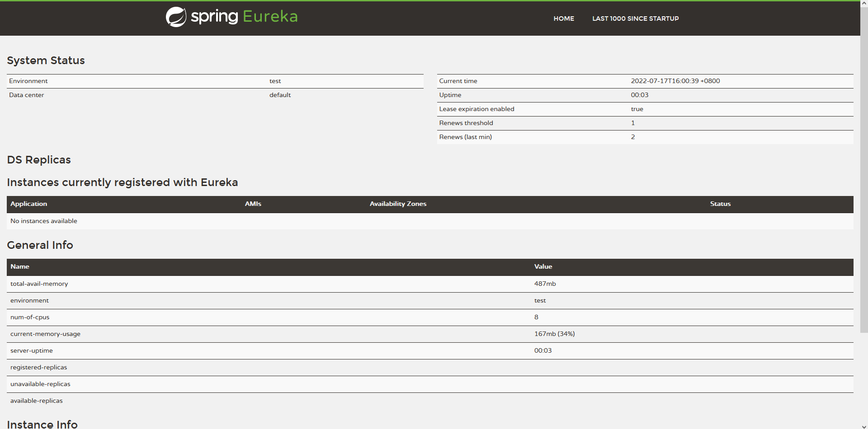868x429 pixels.
Task: Select the No instances available row
Action: coord(44,221)
